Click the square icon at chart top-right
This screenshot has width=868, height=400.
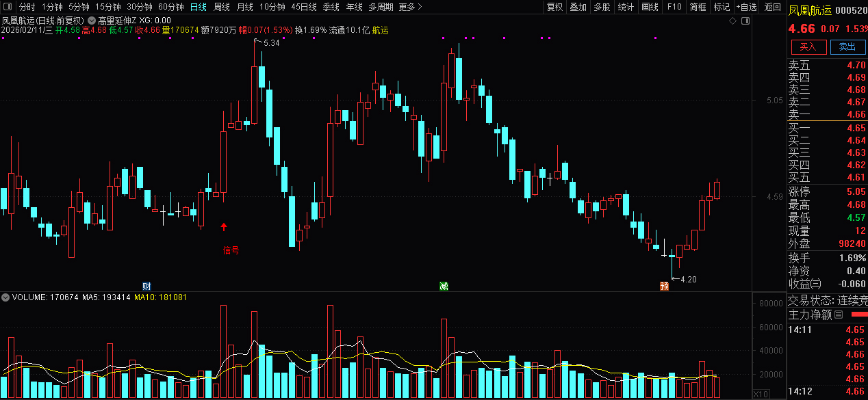[746, 21]
